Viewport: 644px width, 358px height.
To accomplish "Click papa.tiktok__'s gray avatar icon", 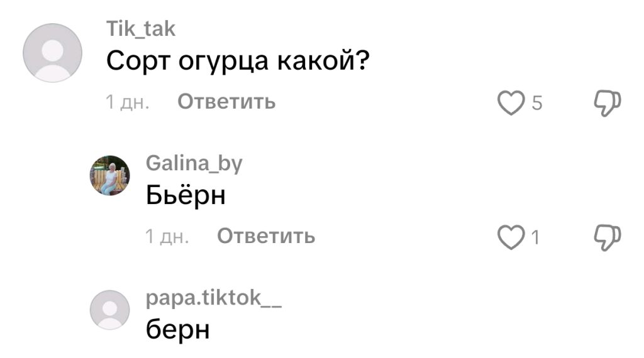I will (110, 310).
